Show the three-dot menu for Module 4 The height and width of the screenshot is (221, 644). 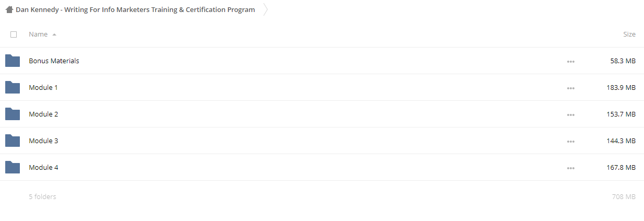click(570, 168)
